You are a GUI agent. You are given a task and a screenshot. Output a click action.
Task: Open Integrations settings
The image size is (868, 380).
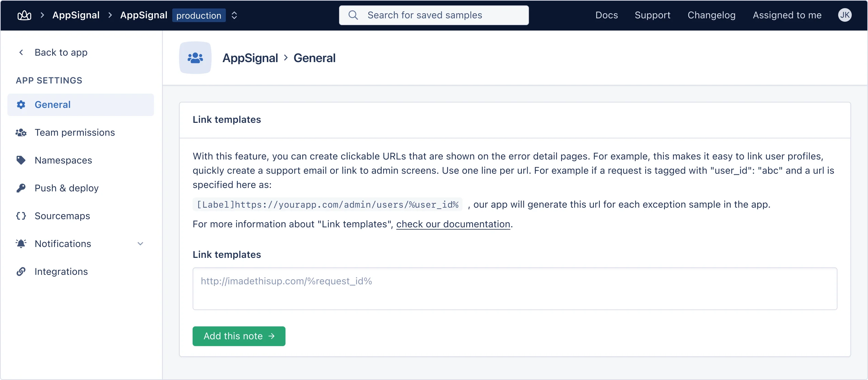(81, 271)
